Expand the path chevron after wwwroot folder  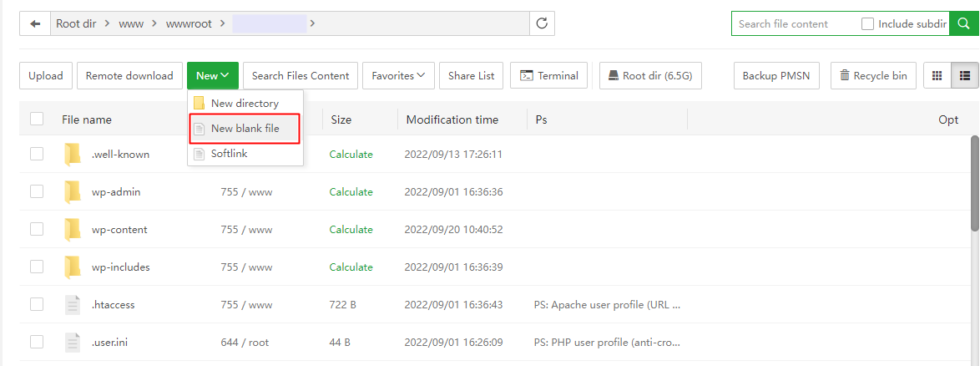312,23
